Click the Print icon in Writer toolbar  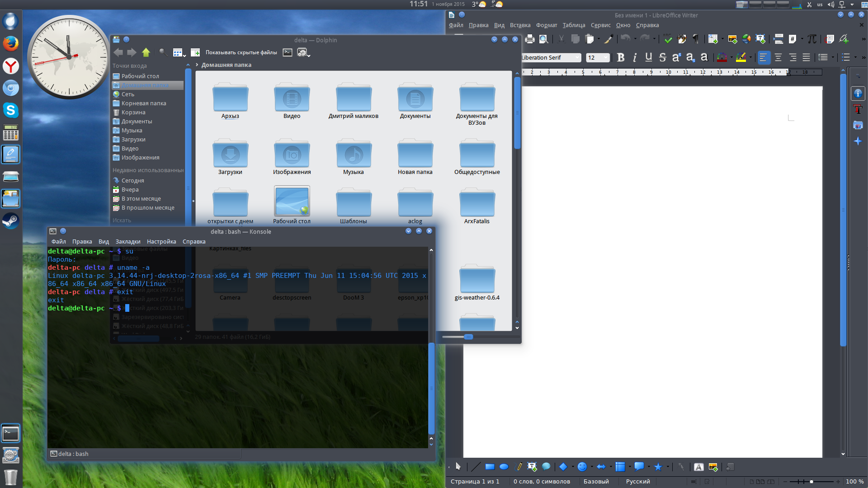tap(530, 39)
